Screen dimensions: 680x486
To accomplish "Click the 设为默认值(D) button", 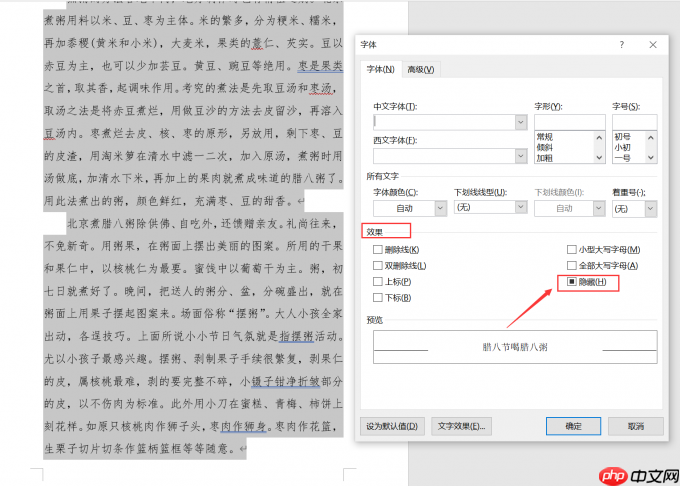I will point(392,426).
